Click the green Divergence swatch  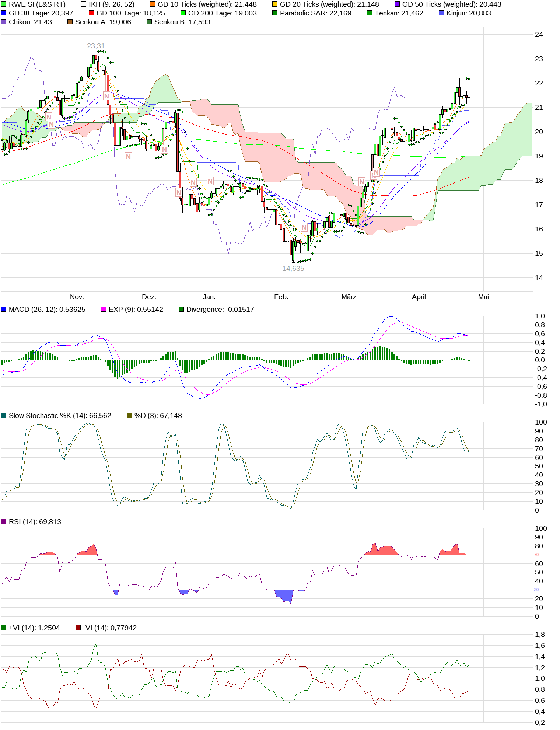[x=181, y=310]
